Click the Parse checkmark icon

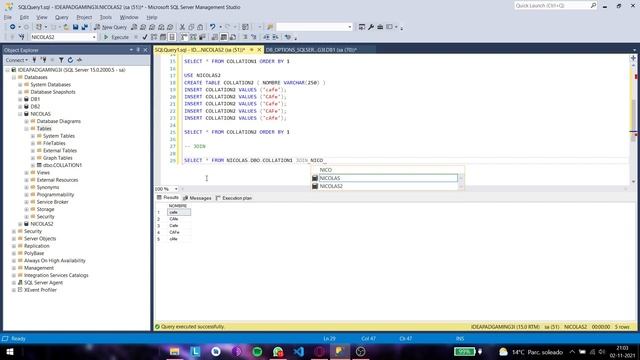pyautogui.click(x=144, y=37)
